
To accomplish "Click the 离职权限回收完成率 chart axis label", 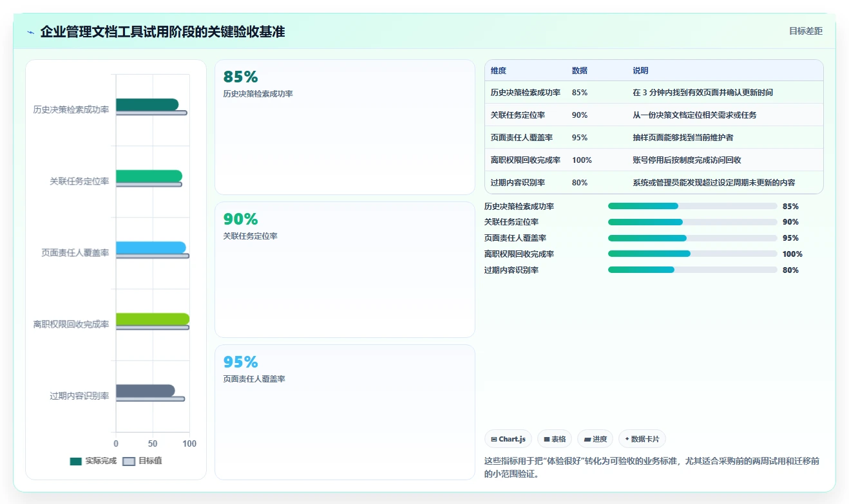I will (71, 324).
